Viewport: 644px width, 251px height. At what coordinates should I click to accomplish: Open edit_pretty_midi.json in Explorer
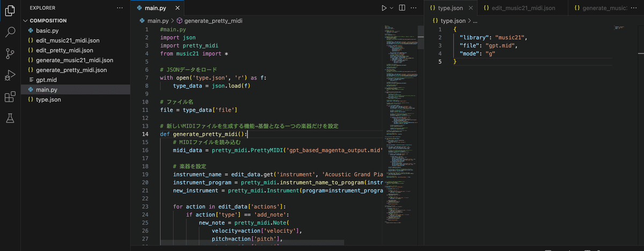76,50
